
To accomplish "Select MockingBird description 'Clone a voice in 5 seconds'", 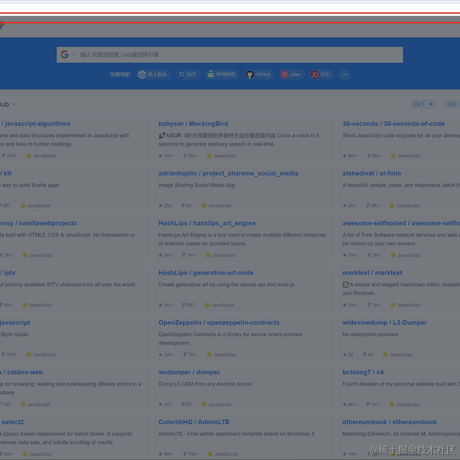I will click(239, 140).
